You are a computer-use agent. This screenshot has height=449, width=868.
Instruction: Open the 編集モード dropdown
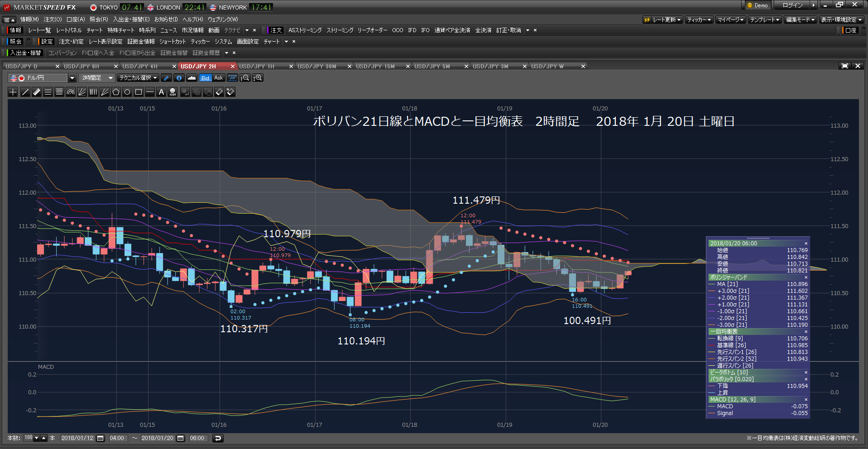click(x=800, y=20)
